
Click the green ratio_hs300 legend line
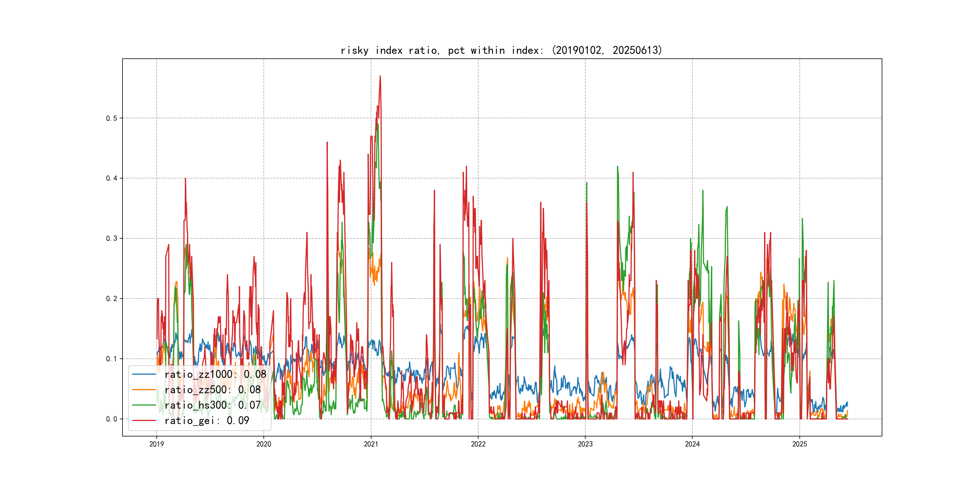point(144,405)
